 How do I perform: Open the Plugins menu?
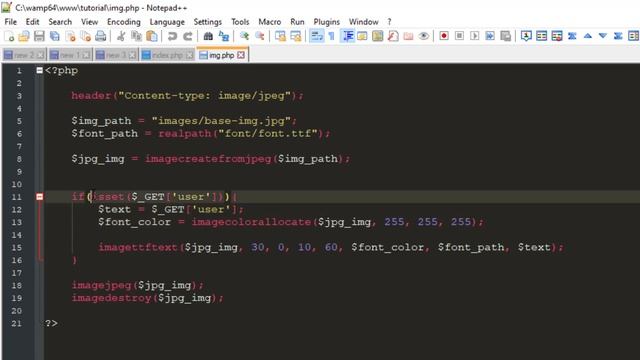click(327, 22)
